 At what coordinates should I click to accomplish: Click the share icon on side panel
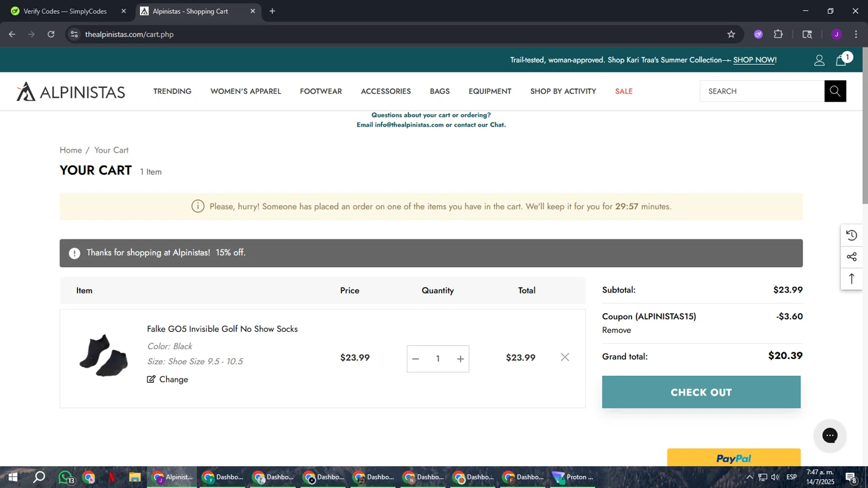851,257
